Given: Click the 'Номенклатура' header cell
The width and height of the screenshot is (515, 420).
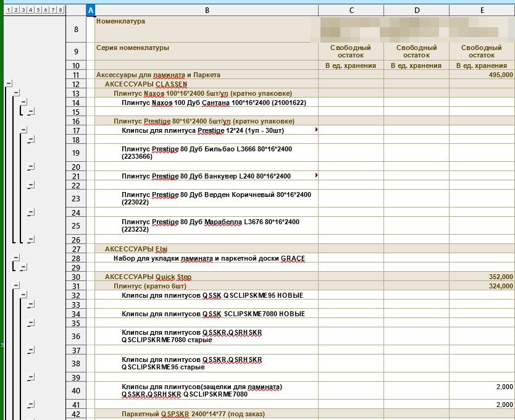Looking at the screenshot, I should coord(207,29).
